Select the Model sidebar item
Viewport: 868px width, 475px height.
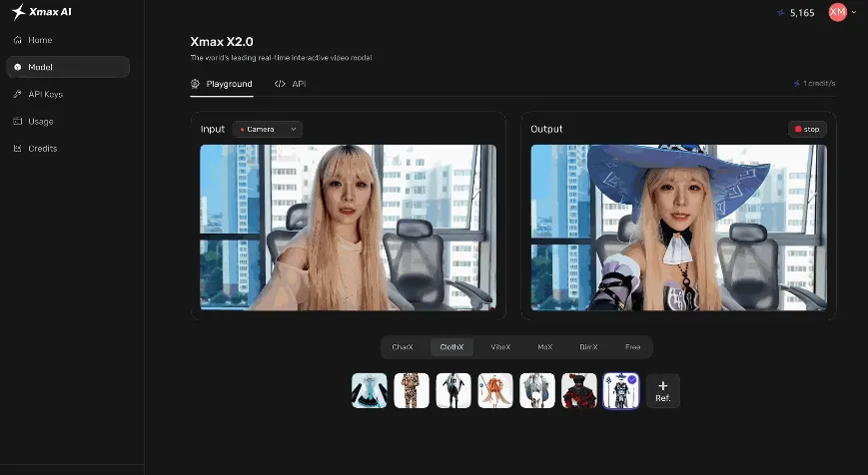pos(68,67)
